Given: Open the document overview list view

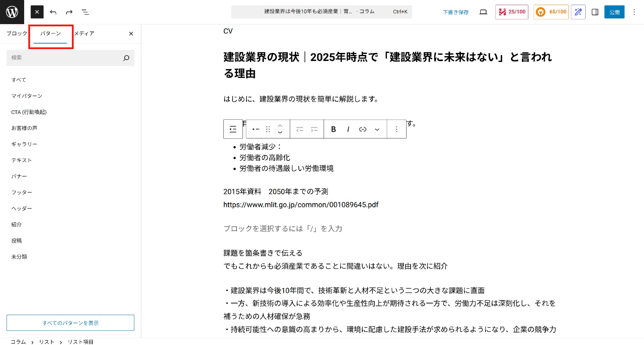Looking at the screenshot, I should point(85,12).
